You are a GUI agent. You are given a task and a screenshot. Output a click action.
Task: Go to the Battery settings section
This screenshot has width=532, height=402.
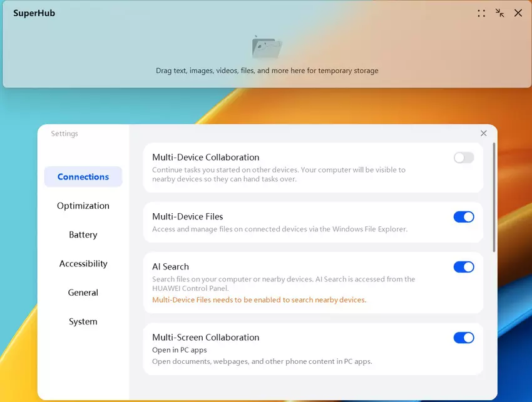click(x=83, y=235)
